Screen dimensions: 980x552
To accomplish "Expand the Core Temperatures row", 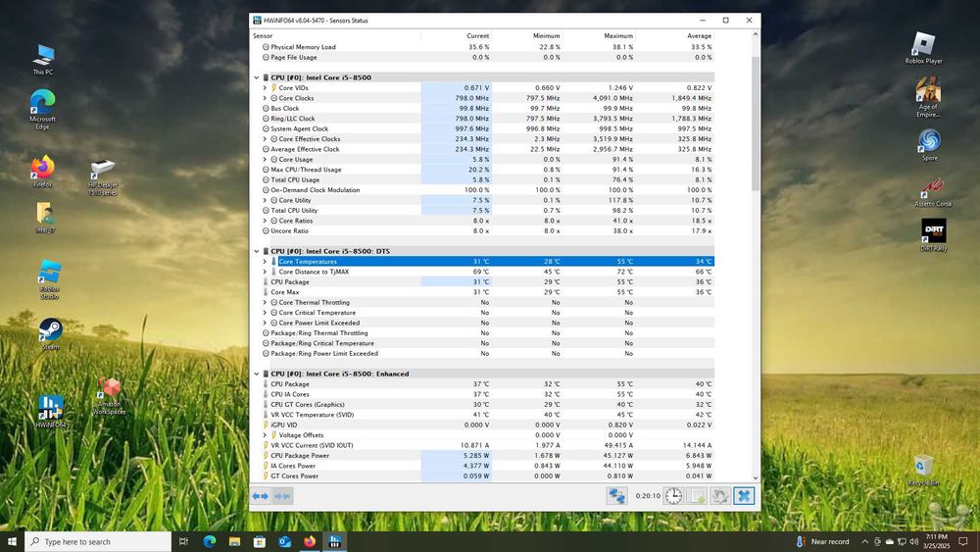I will [265, 262].
